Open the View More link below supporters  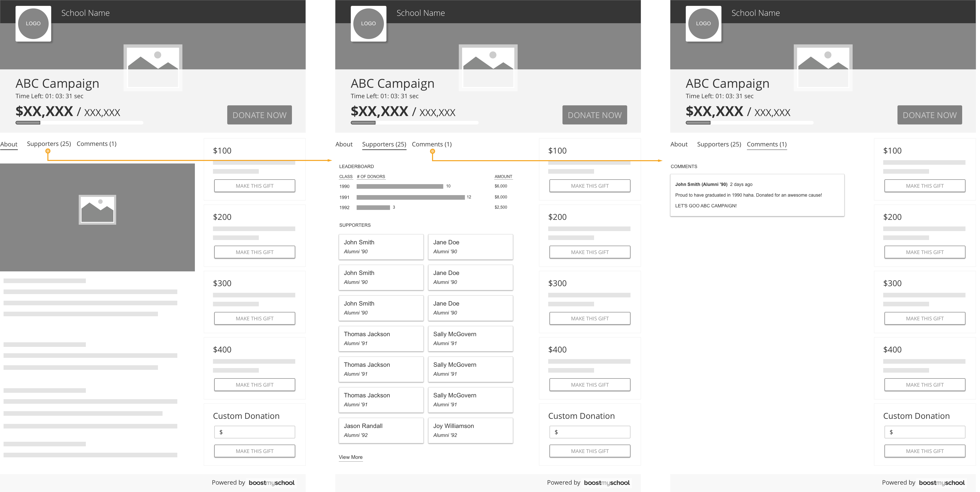tap(351, 457)
